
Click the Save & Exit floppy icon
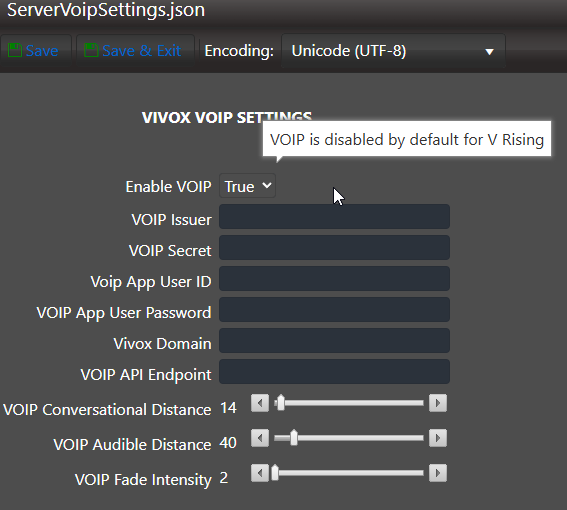(91, 50)
